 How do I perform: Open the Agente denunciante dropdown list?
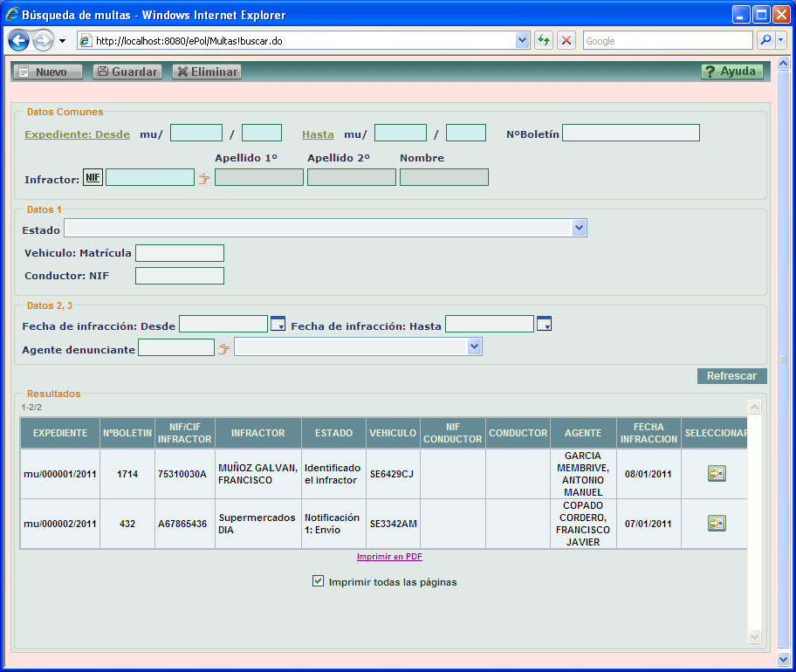[x=474, y=347]
